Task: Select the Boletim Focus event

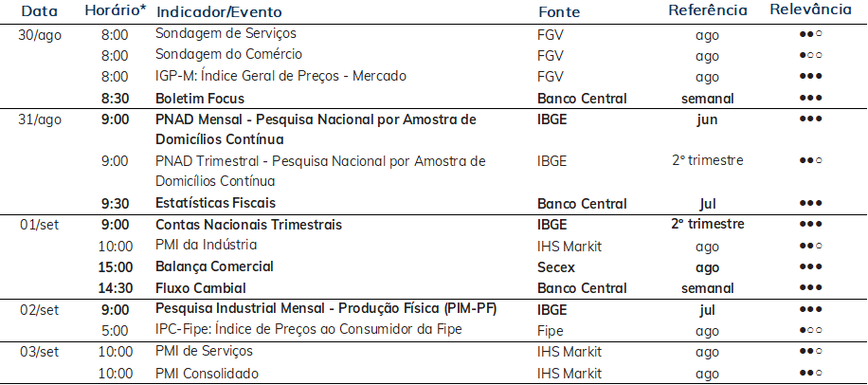Action: click(200, 99)
